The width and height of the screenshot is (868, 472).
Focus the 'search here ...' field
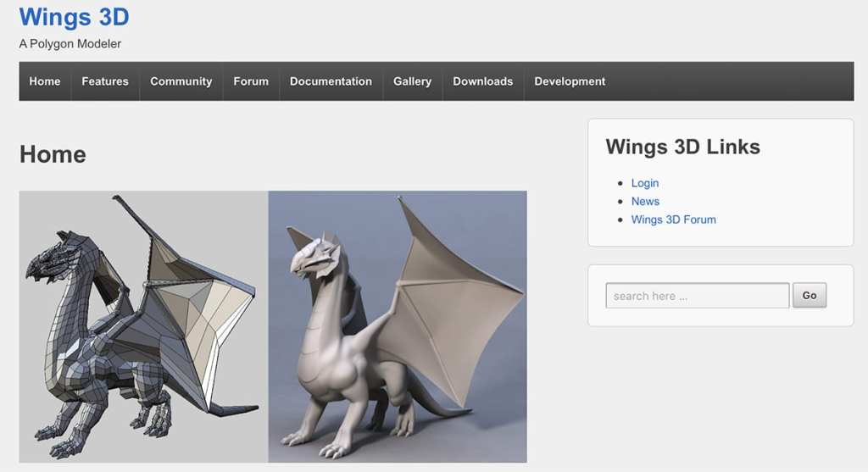click(698, 296)
